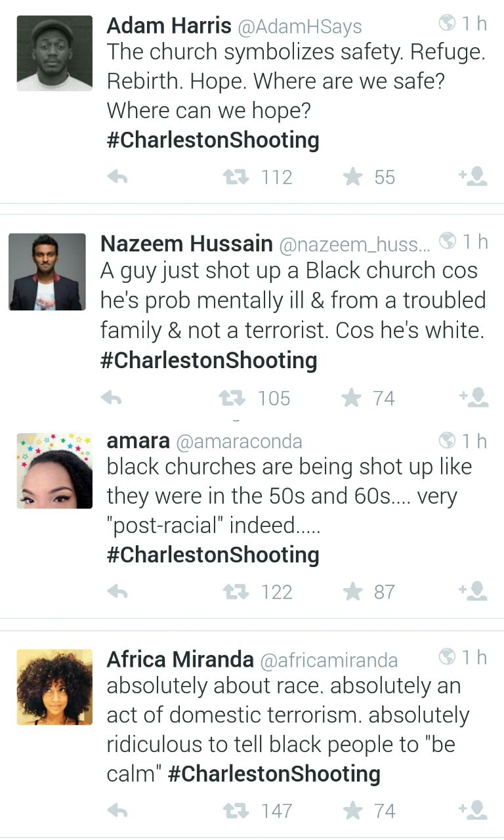This screenshot has height=840, width=504.
Task: Reply to Adam Harris's tweet
Action: tap(117, 177)
